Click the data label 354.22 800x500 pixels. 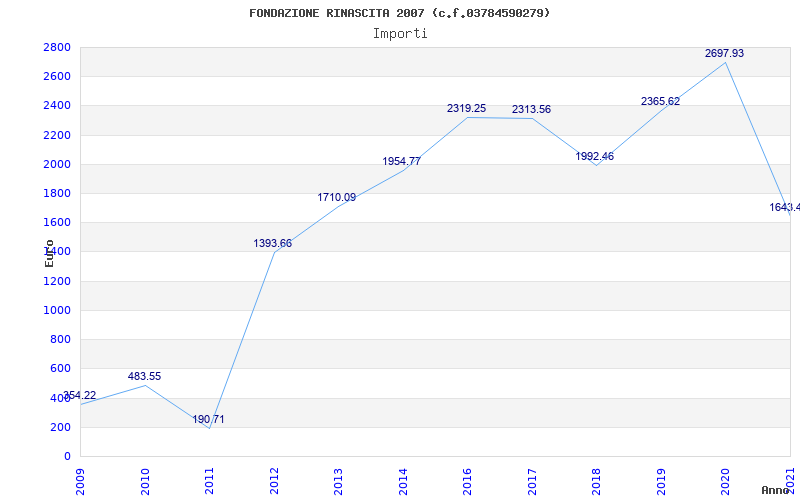click(79, 395)
